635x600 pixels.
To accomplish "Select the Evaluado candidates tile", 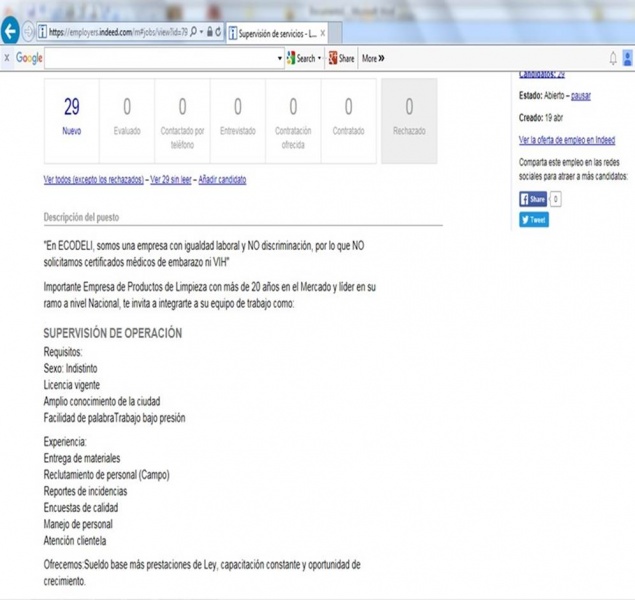I will (127, 121).
